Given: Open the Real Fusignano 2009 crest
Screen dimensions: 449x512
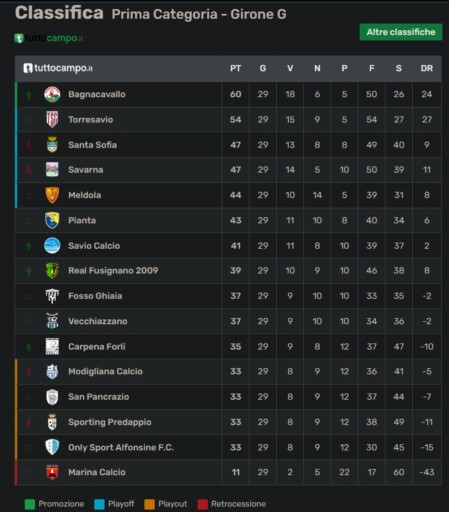Looking at the screenshot, I should tap(52, 270).
